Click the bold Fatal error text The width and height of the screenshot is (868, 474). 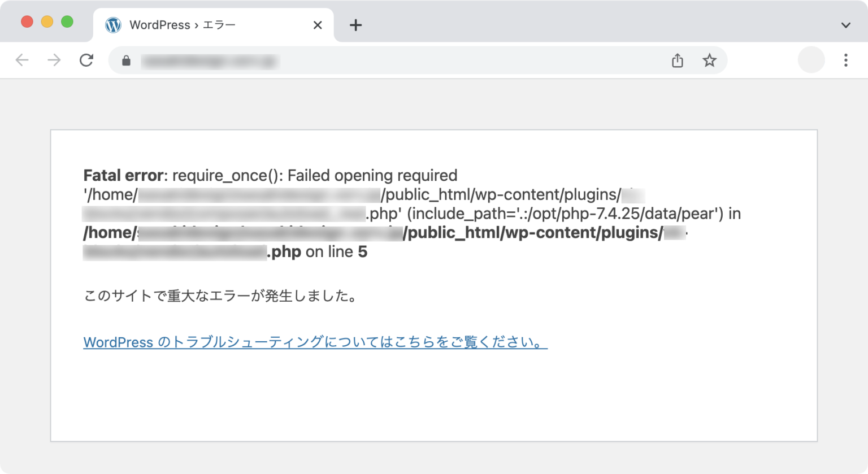pos(123,175)
